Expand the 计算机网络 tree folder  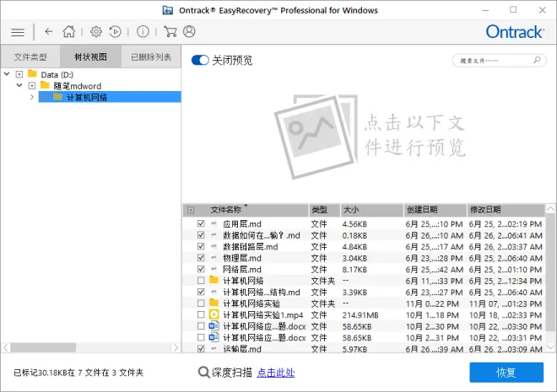point(32,97)
